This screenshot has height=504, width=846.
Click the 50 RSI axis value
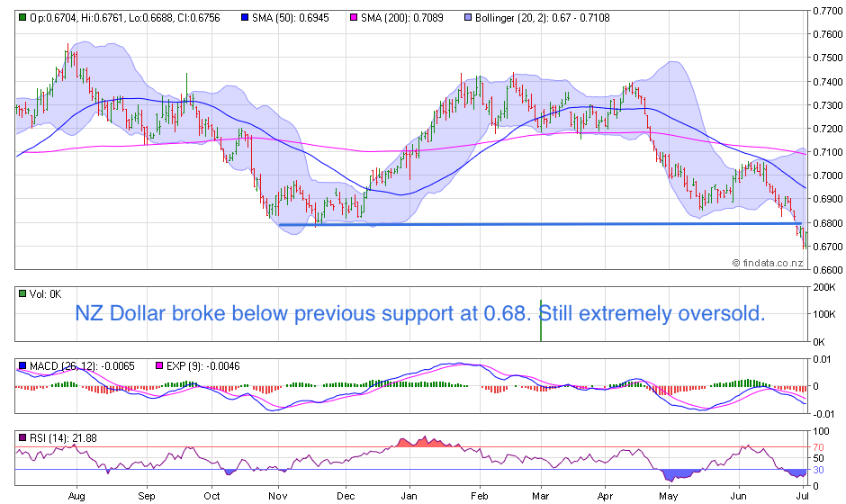tap(818, 458)
